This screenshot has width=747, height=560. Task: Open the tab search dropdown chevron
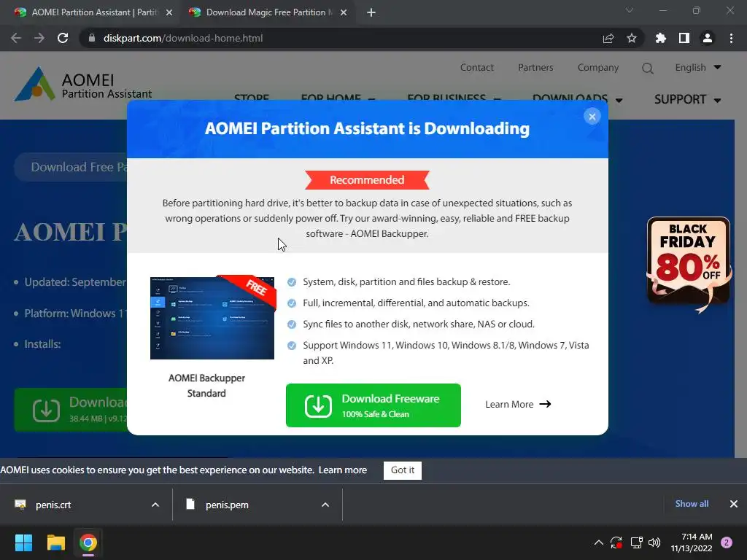pos(630,10)
